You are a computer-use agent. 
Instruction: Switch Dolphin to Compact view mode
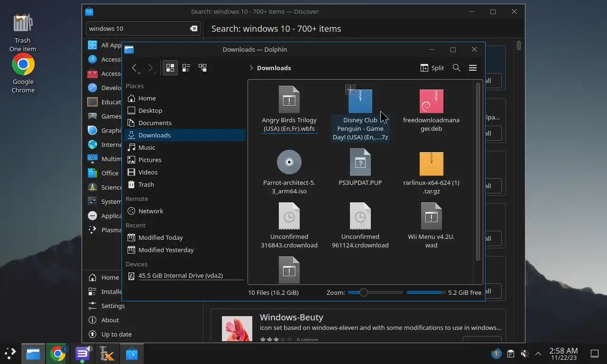186,68
